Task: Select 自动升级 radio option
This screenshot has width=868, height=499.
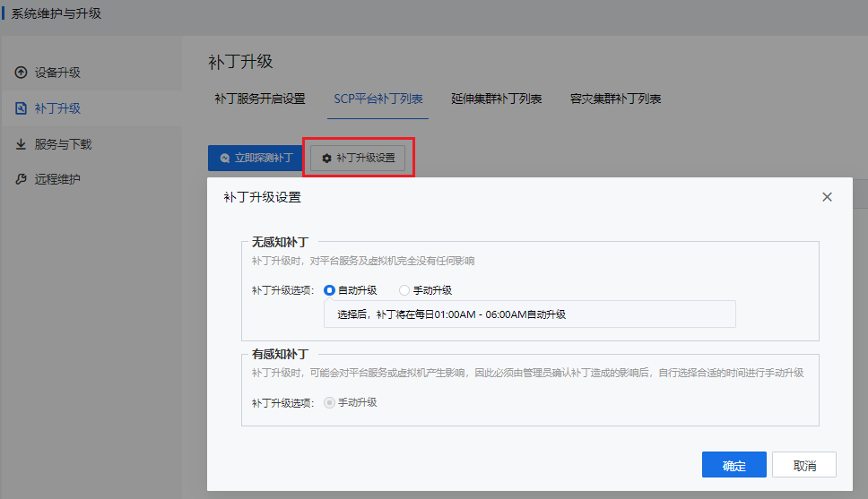Action: (x=329, y=290)
